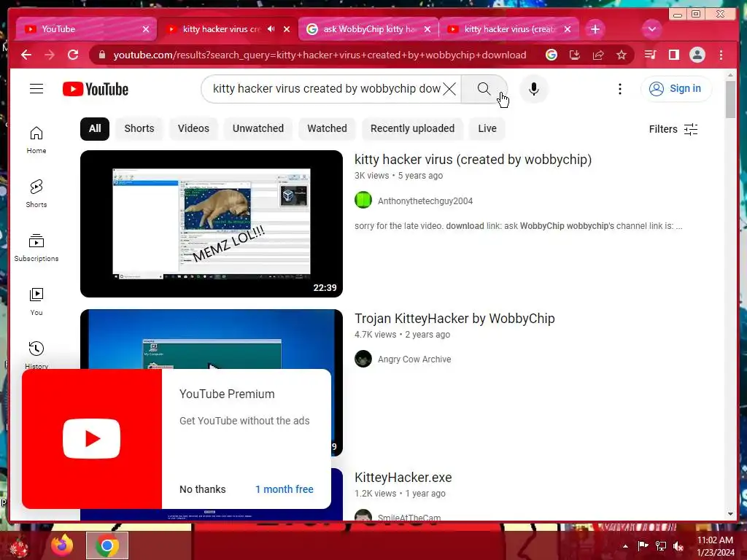This screenshot has width=747, height=560.
Task: Open KitteyHacker.exe video title
Action: (x=403, y=477)
